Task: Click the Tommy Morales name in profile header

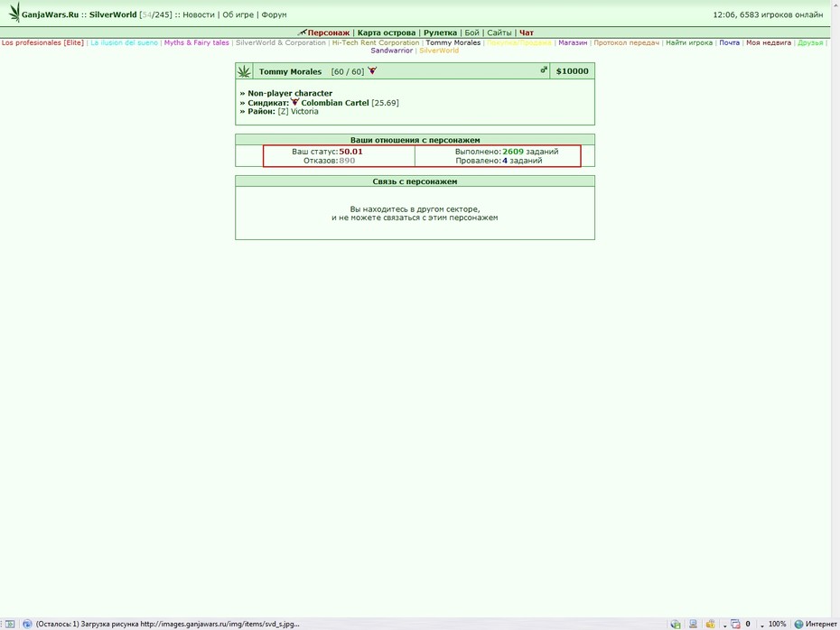Action: pyautogui.click(x=290, y=71)
